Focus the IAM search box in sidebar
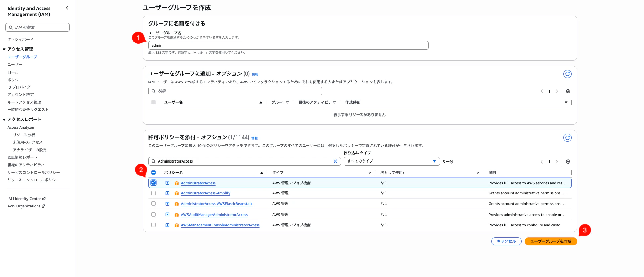 [x=38, y=27]
